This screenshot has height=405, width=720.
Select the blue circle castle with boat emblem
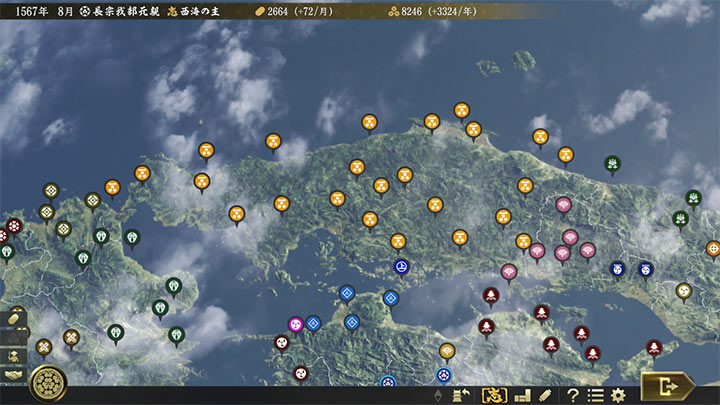click(x=401, y=267)
